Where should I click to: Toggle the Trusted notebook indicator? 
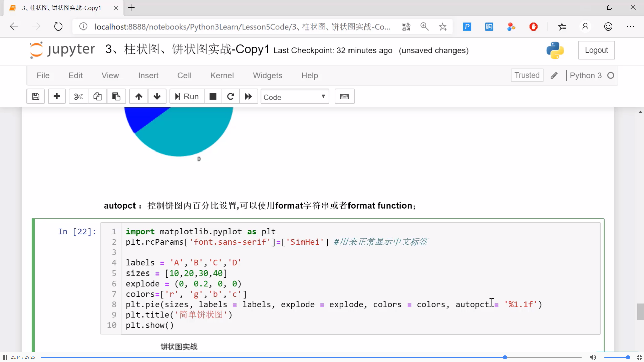(527, 75)
